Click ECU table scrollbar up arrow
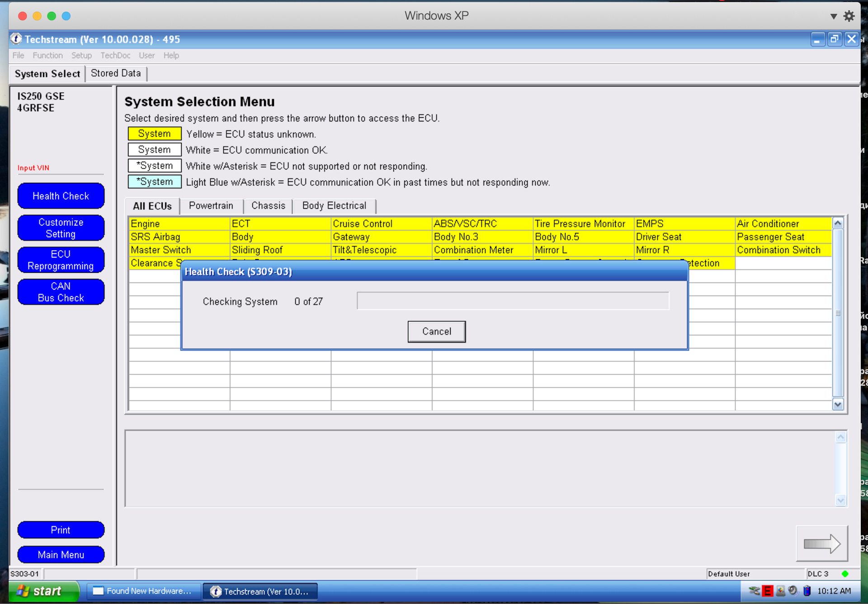Viewport: 868px width, 604px height. (838, 223)
